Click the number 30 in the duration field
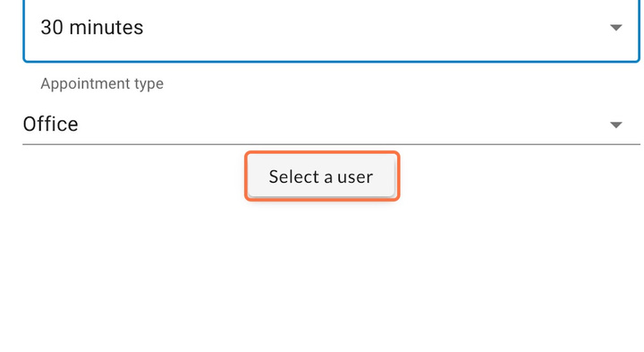Viewport: 644px width, 352px height. [52, 28]
